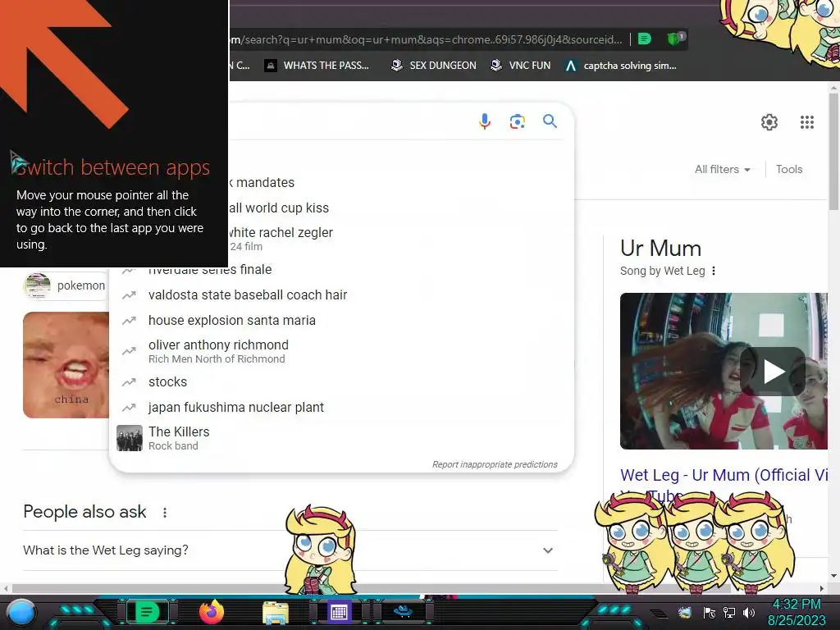The height and width of the screenshot is (630, 840).
Task: Open the SEX DUNGEON bookmark
Action: pos(433,66)
